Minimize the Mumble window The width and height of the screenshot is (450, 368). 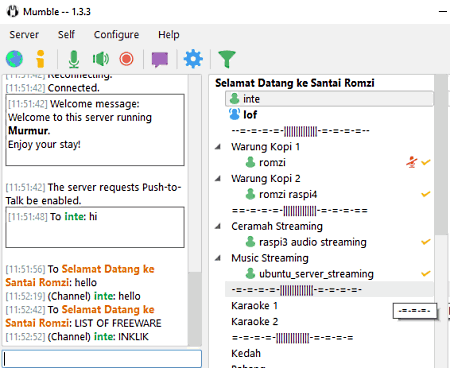(x=443, y=12)
